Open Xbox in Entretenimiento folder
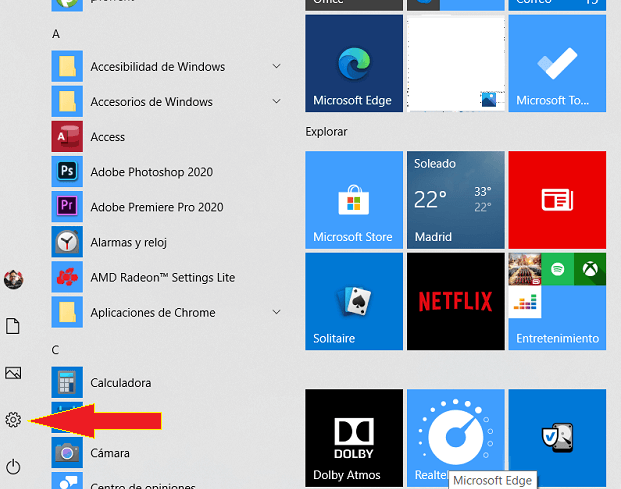 click(590, 269)
